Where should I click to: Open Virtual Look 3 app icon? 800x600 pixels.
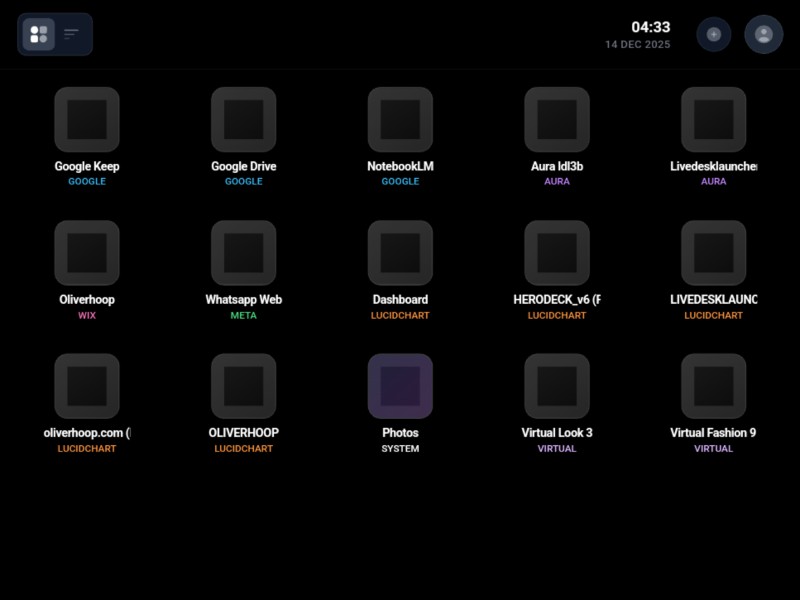click(x=557, y=386)
